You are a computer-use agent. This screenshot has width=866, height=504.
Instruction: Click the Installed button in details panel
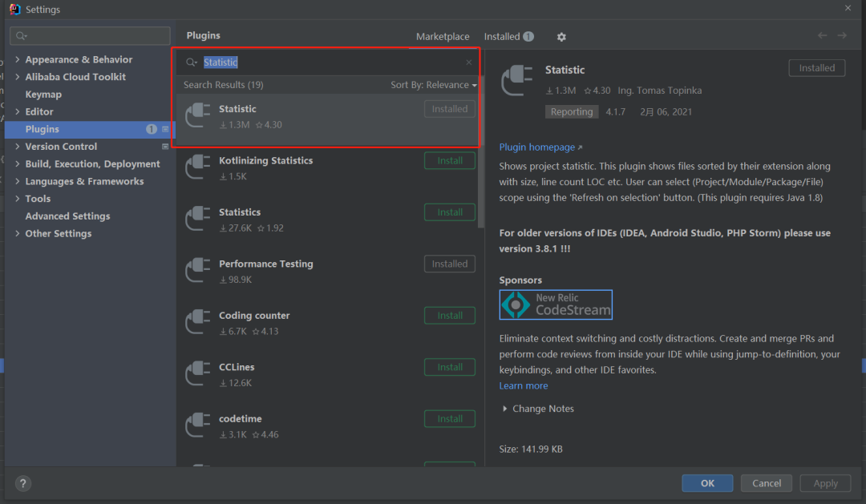817,68
